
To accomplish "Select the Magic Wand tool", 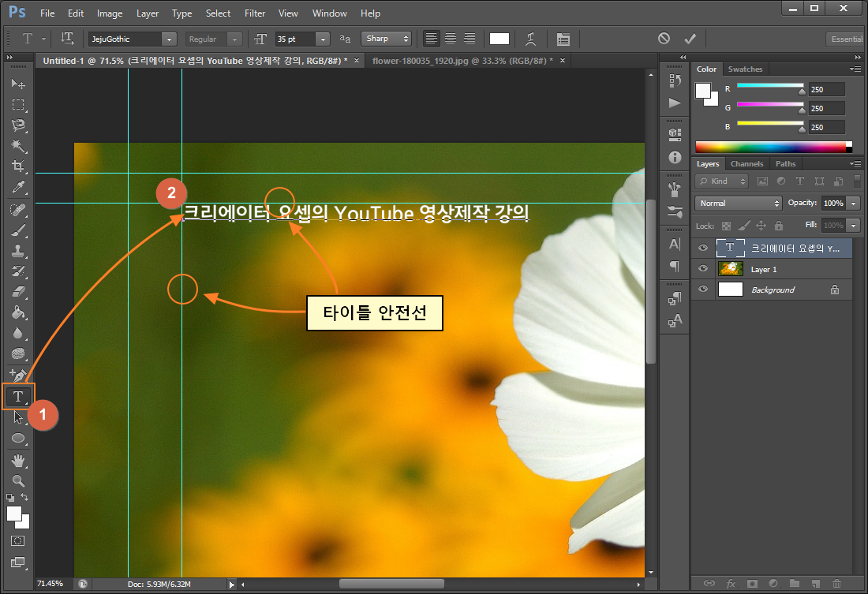I will click(17, 146).
